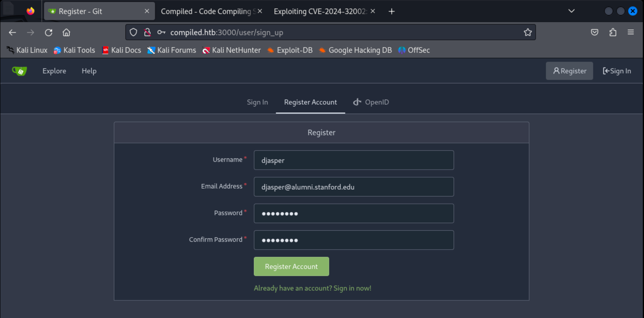Open Firefox hamburger application menu

point(631,32)
